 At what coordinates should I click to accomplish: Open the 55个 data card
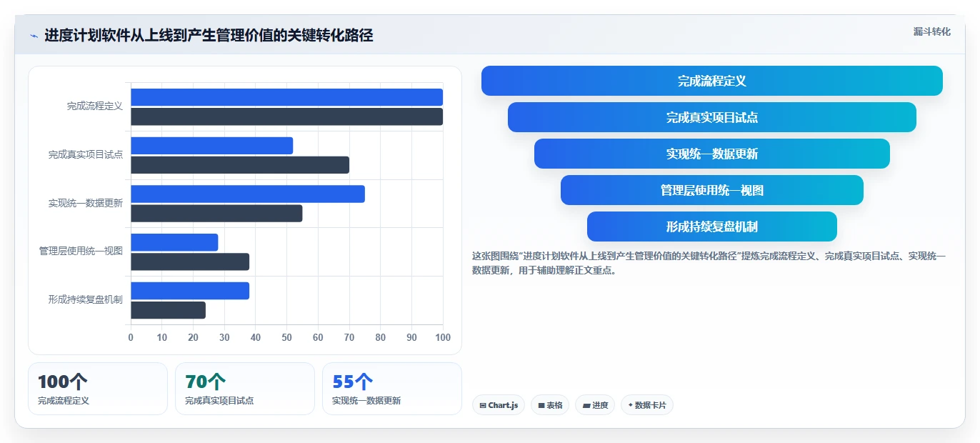tap(392, 389)
